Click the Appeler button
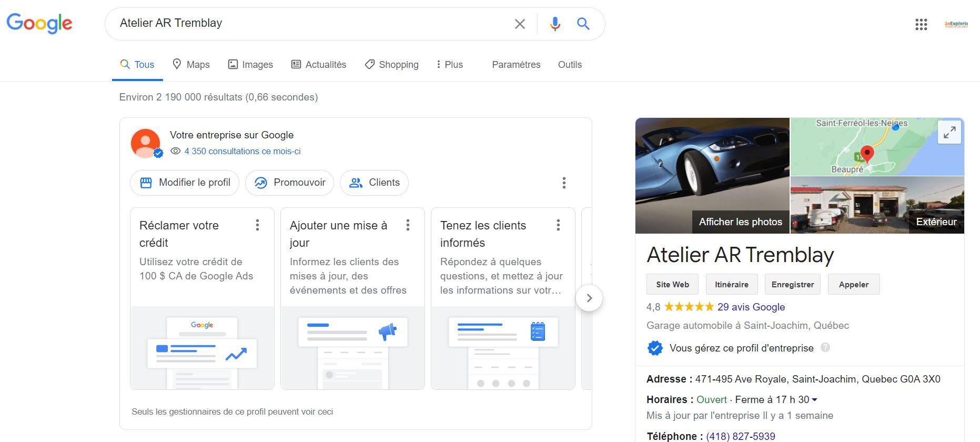Screen dimensions: 980x442 point(854,284)
